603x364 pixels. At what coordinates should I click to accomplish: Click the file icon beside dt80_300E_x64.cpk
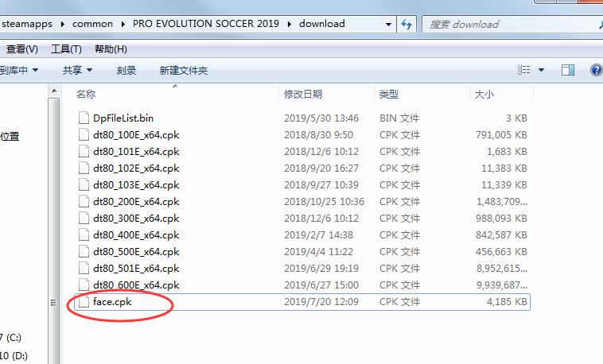click(84, 218)
